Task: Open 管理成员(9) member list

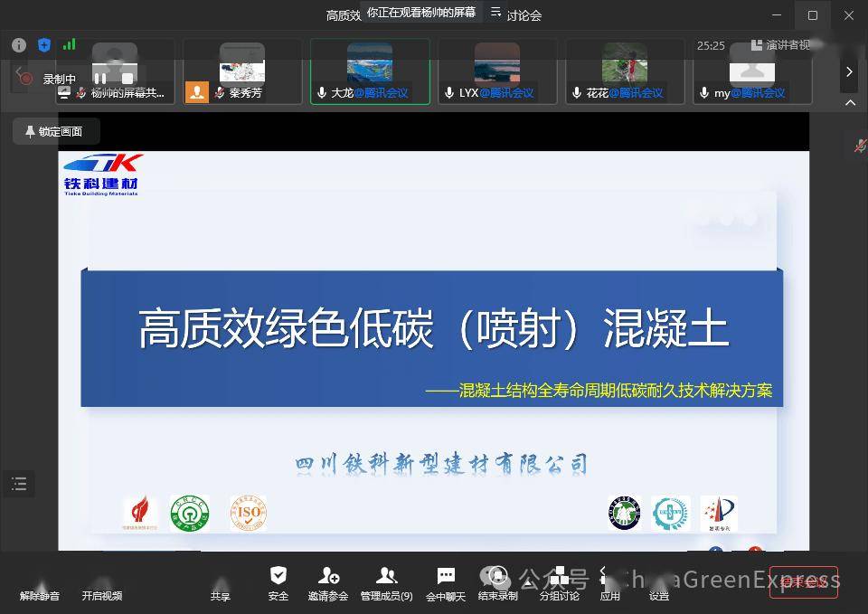Action: (386, 584)
